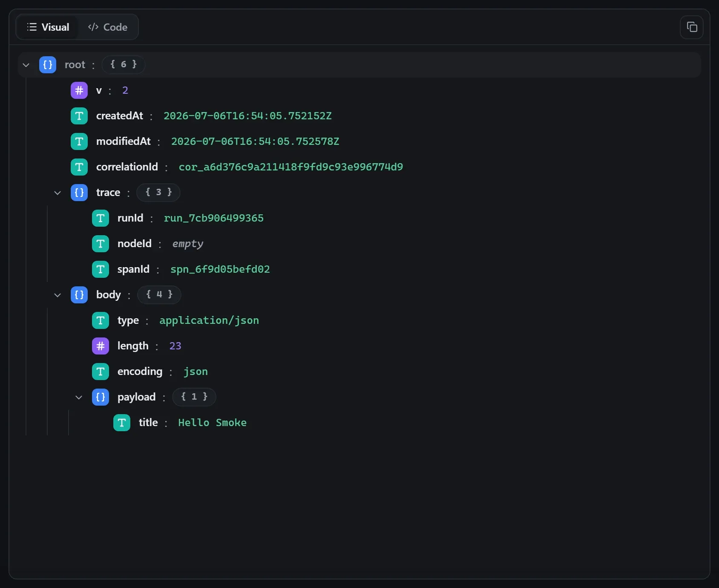
Task: Click the trace key label
Action: pos(108,193)
